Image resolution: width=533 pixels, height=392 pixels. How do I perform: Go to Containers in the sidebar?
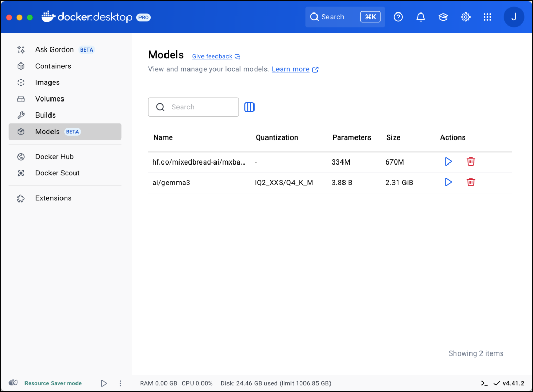click(x=65, y=66)
